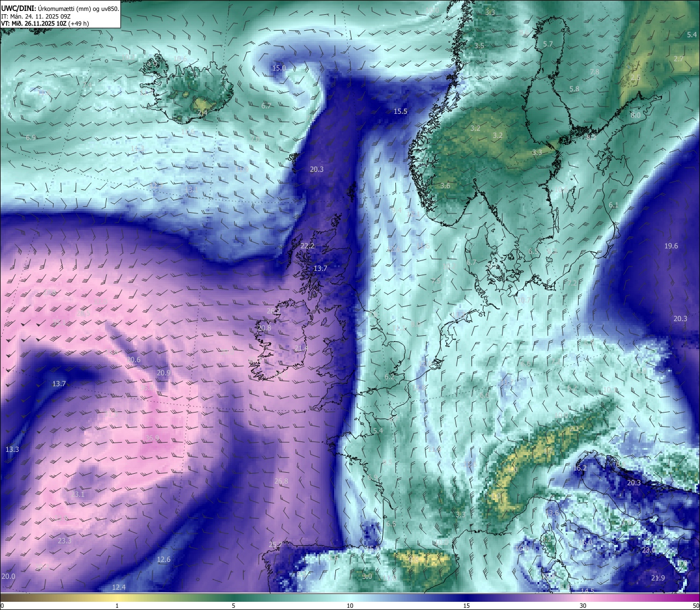The height and width of the screenshot is (610, 700).
Task: Click the 6.9 value west of Iceland
Action: pos(31,137)
